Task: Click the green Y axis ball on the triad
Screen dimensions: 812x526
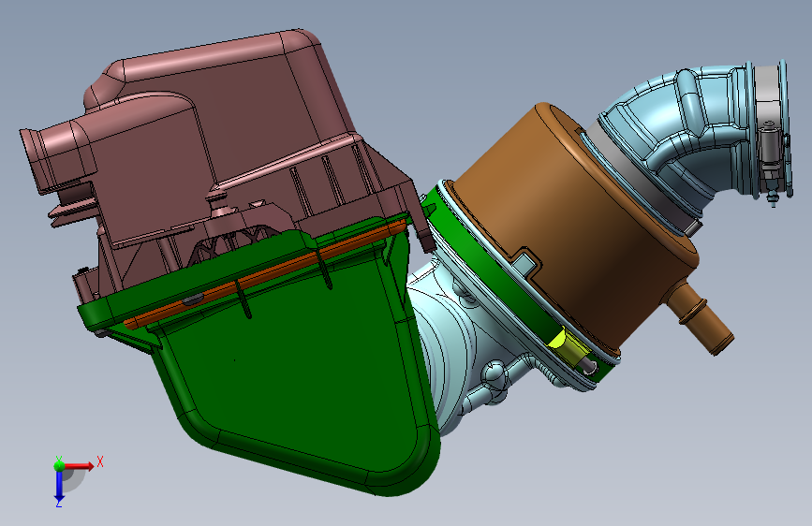Action: coord(59,465)
